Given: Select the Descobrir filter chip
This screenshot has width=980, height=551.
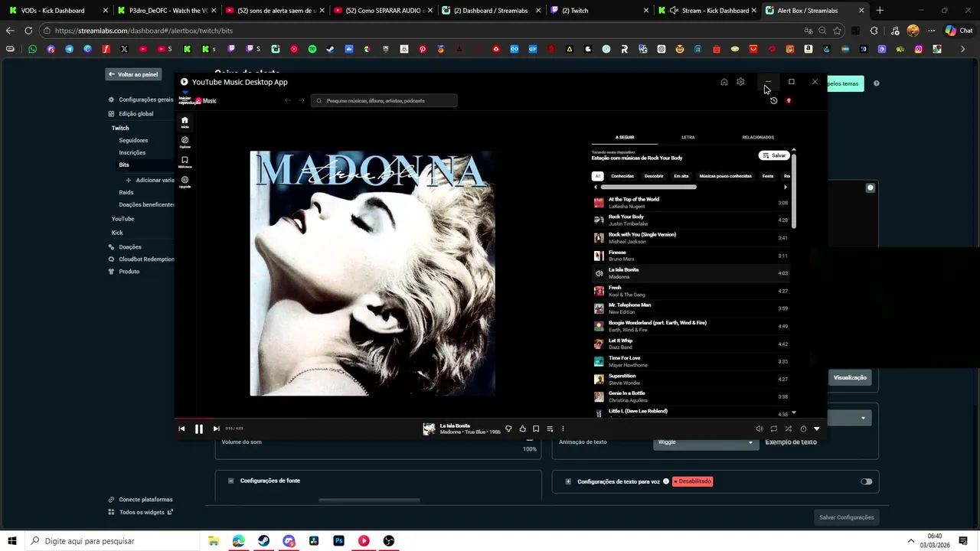Looking at the screenshot, I should coord(654,176).
